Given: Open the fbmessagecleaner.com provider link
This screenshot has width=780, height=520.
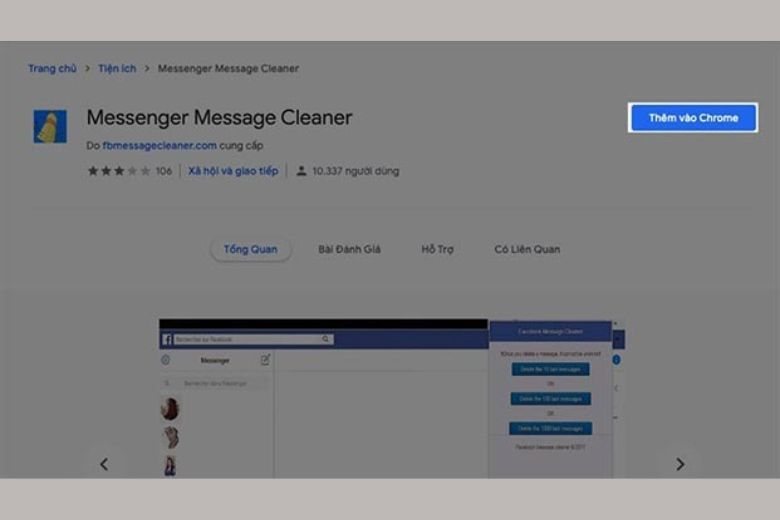Looking at the screenshot, I should pyautogui.click(x=160, y=146).
